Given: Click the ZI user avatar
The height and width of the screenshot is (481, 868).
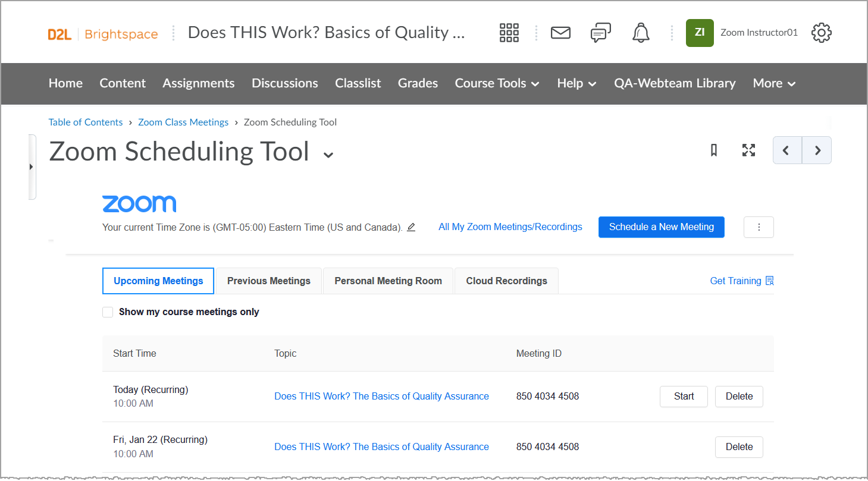Looking at the screenshot, I should 700,33.
